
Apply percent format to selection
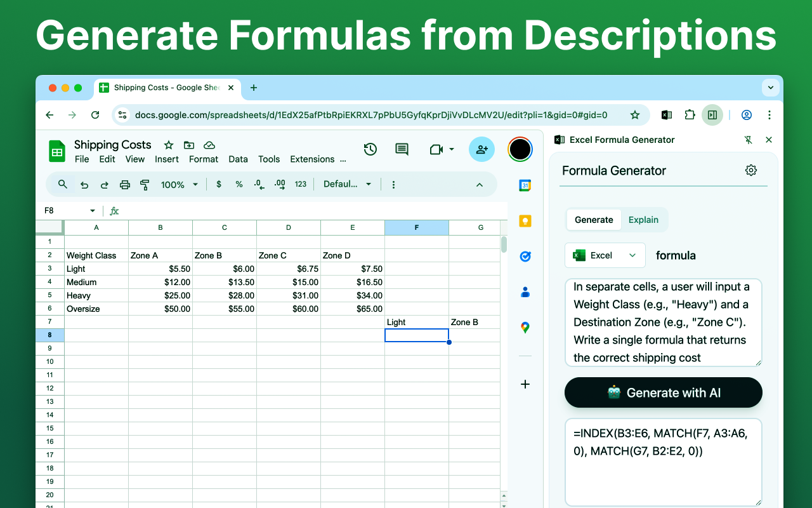pyautogui.click(x=239, y=184)
